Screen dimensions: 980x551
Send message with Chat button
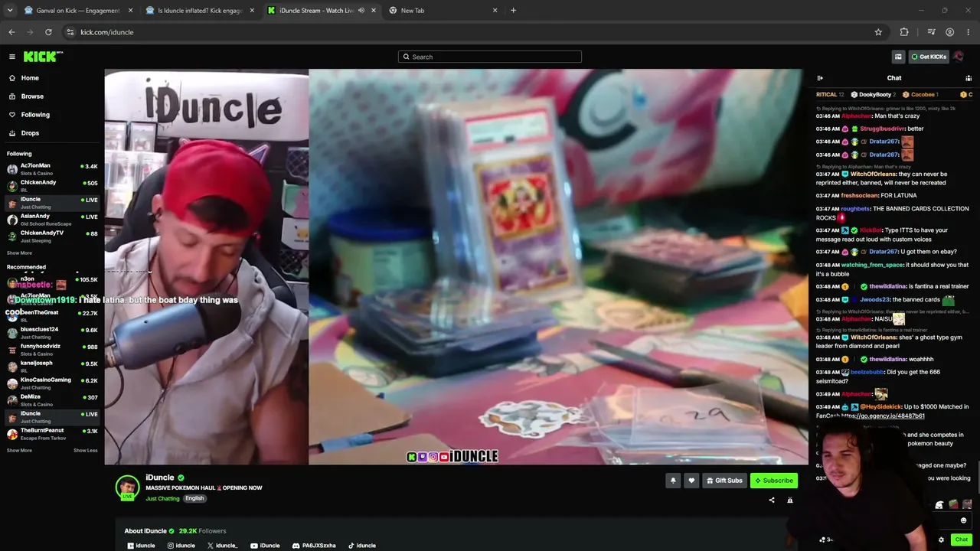click(962, 540)
